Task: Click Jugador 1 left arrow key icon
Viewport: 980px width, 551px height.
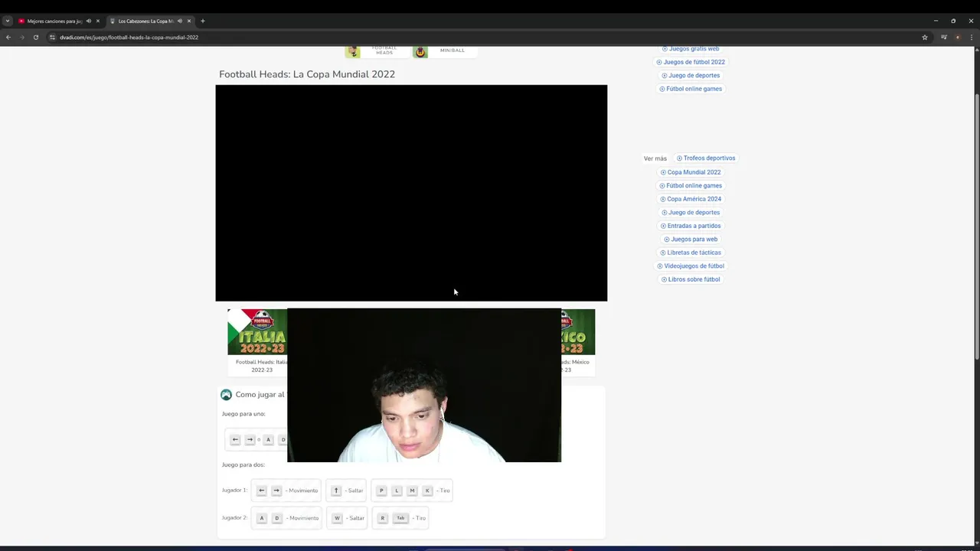Action: (x=261, y=491)
